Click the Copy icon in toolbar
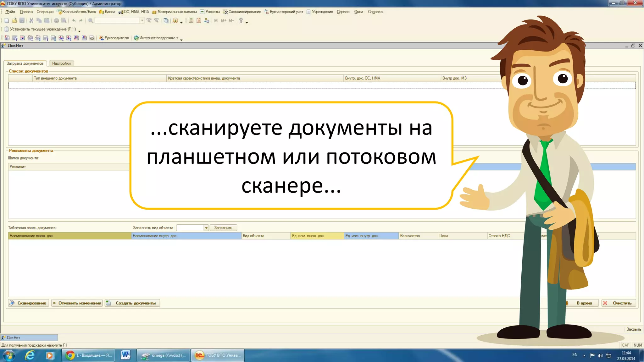644x362 pixels. coord(39,20)
